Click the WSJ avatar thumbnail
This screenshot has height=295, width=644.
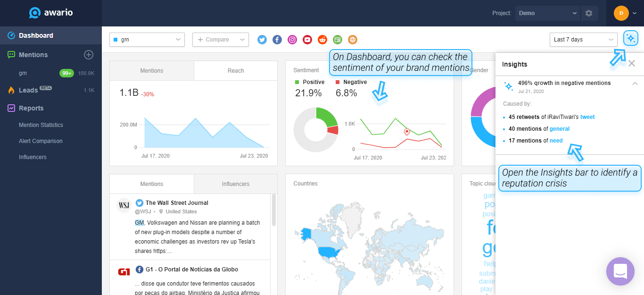point(124,205)
